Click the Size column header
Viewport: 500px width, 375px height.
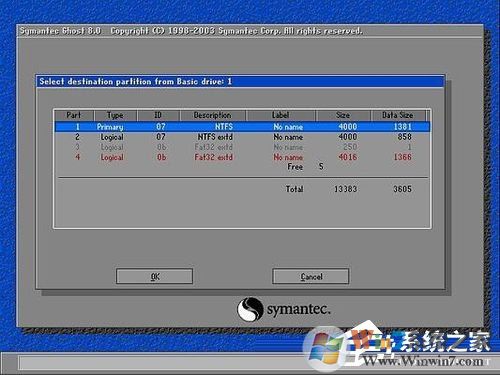[343, 115]
